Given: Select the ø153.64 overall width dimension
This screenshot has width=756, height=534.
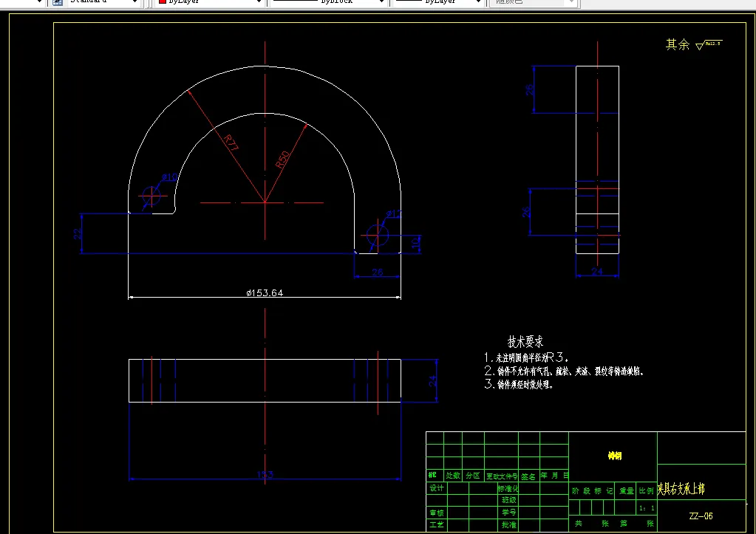Looking at the screenshot, I should click(265, 293).
